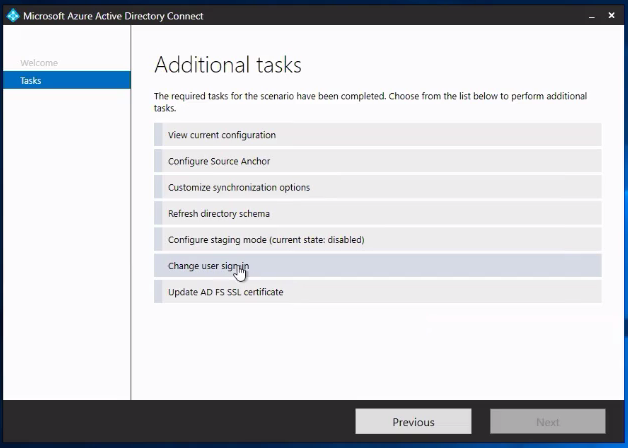628x448 pixels.
Task: Open View current configuration task
Action: [x=378, y=135]
